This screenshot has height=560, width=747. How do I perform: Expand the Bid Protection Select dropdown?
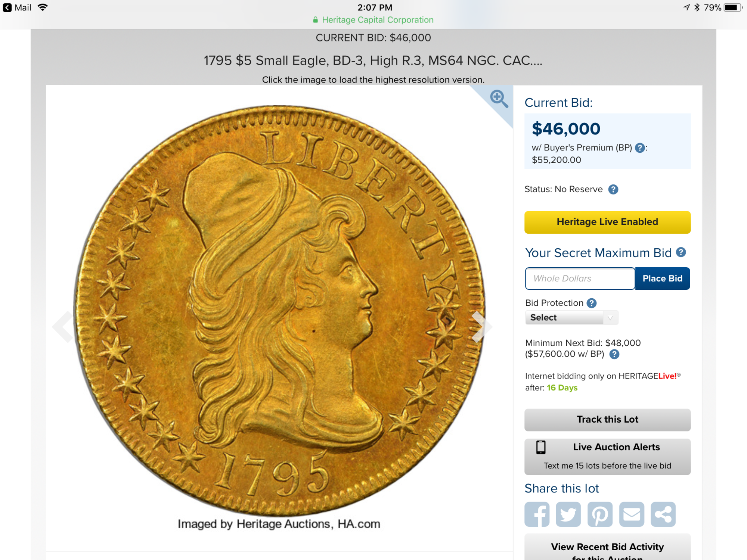pyautogui.click(x=571, y=318)
